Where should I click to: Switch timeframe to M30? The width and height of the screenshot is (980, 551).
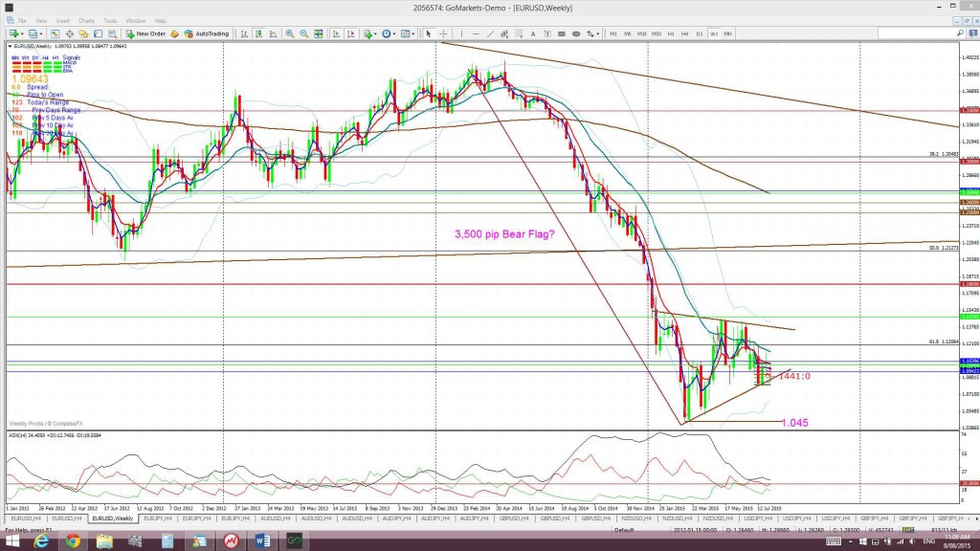point(657,33)
